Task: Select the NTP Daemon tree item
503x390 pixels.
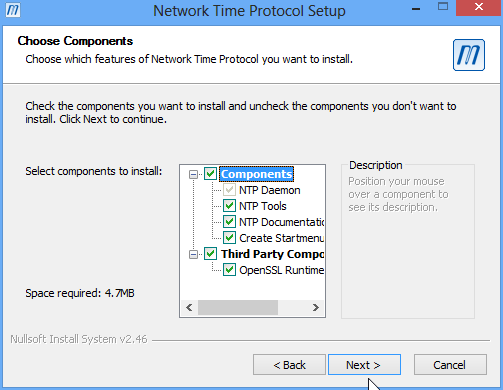Action: pos(270,190)
